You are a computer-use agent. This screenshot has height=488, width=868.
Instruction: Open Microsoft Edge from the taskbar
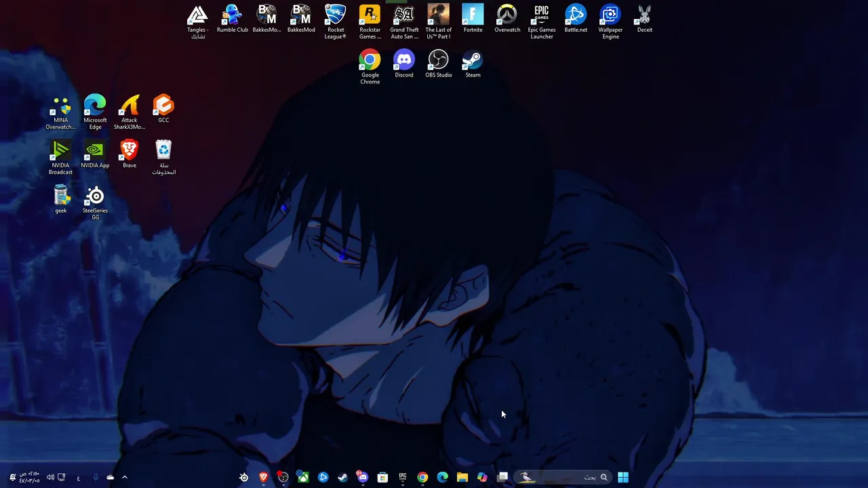pyautogui.click(x=442, y=477)
